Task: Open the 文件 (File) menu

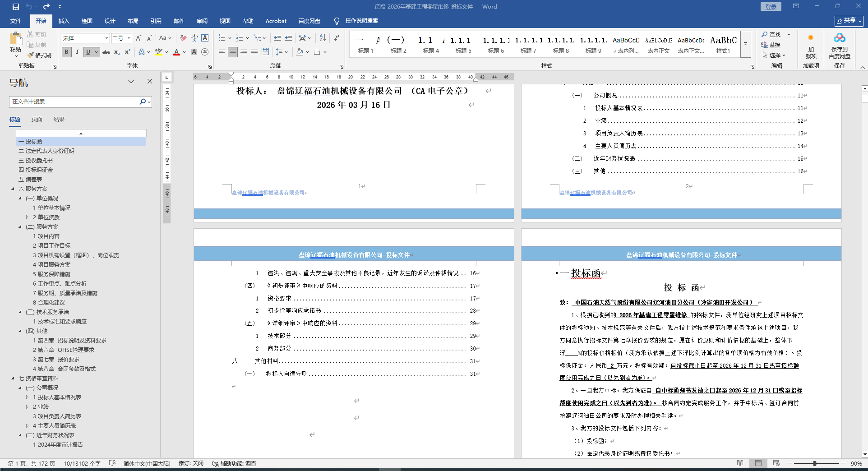Action: click(16, 21)
